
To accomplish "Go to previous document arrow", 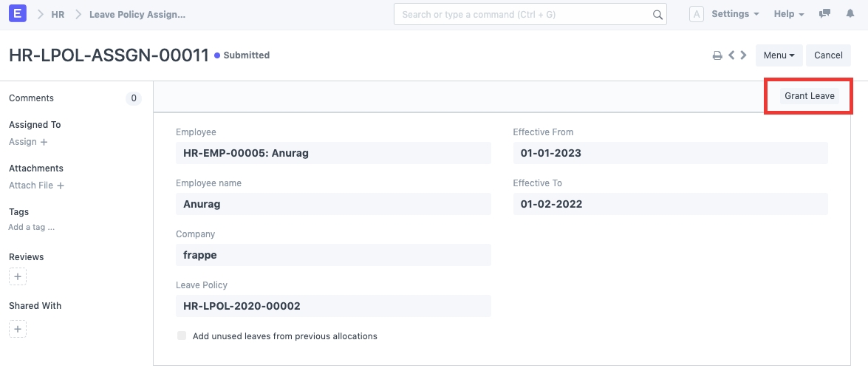I will coord(731,55).
